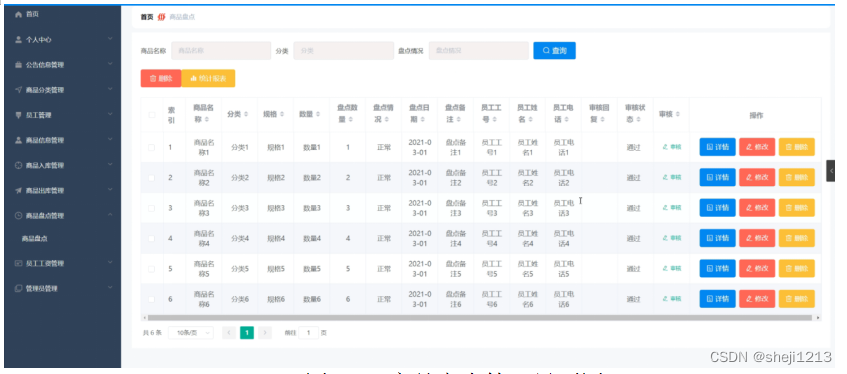Focus the 盘点情况 search input field
This screenshot has width=847, height=374.
tap(479, 50)
